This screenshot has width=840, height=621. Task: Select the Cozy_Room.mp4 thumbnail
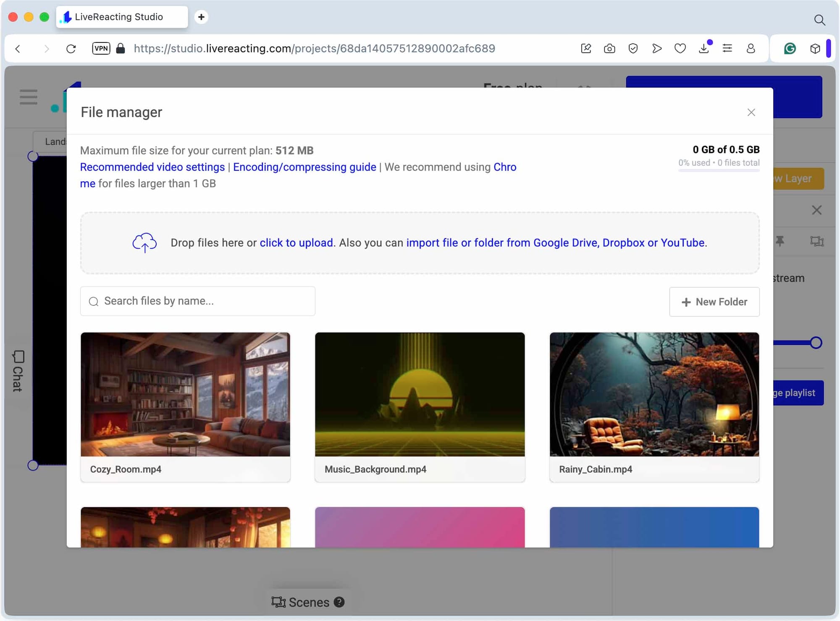(x=185, y=394)
